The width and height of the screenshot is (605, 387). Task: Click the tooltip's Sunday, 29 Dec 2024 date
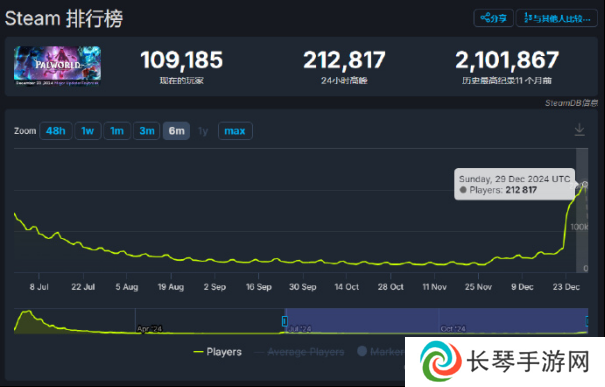click(x=514, y=179)
